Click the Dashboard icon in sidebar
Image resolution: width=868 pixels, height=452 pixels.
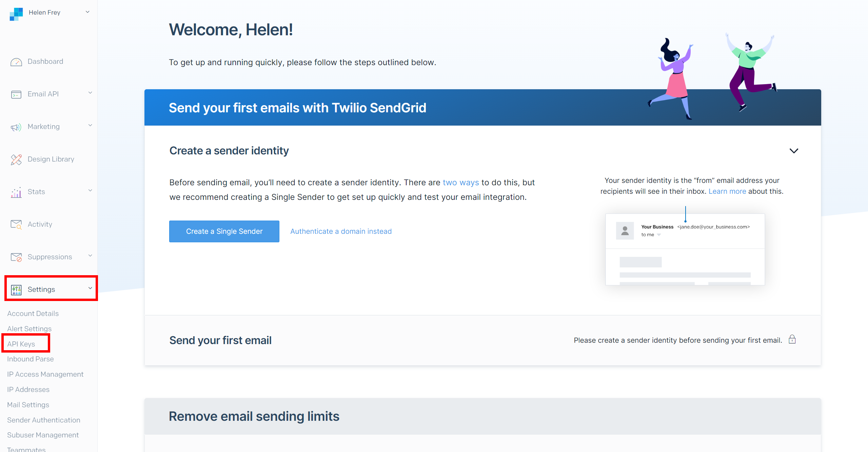click(16, 61)
